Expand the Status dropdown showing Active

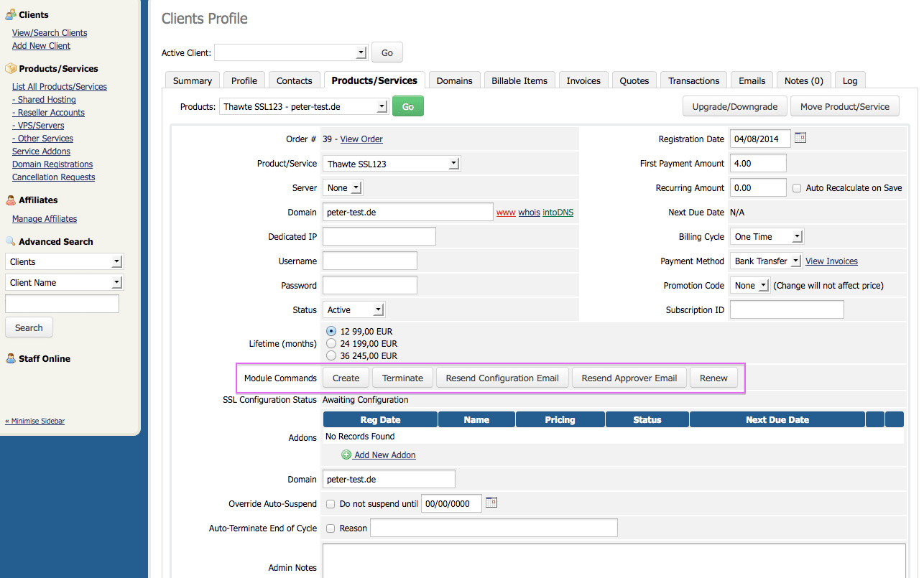pyautogui.click(x=354, y=310)
